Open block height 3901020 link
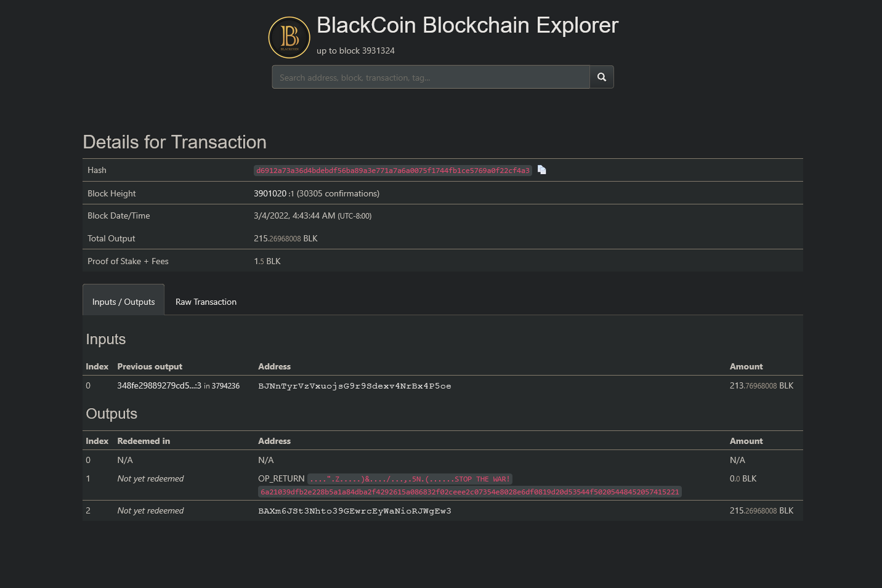 coord(270,193)
